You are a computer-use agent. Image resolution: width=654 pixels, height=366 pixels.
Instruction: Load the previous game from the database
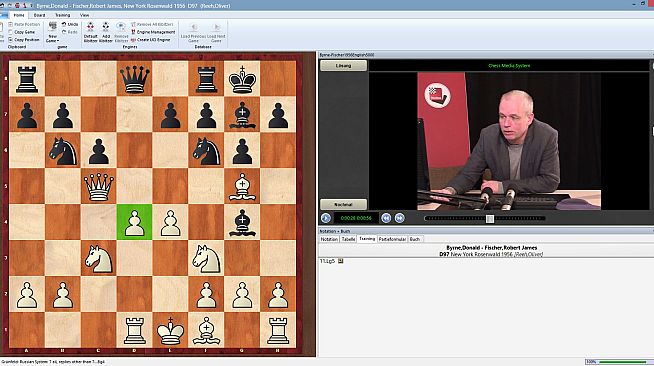tap(194, 33)
